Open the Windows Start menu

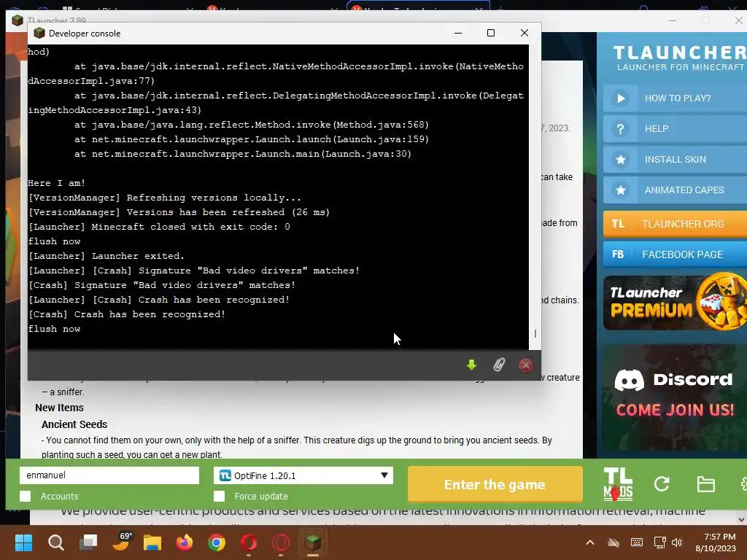pyautogui.click(x=23, y=542)
